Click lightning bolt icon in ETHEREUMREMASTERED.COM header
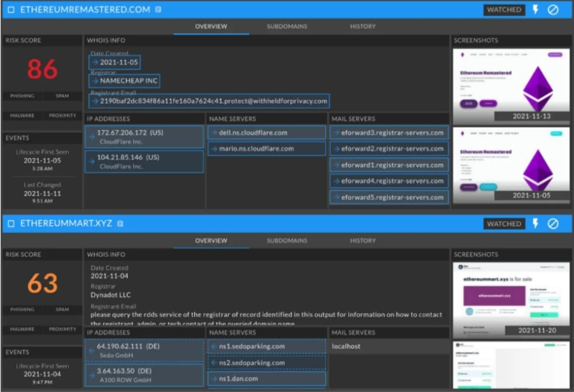Image resolution: width=574 pixels, height=392 pixels. coord(535,9)
